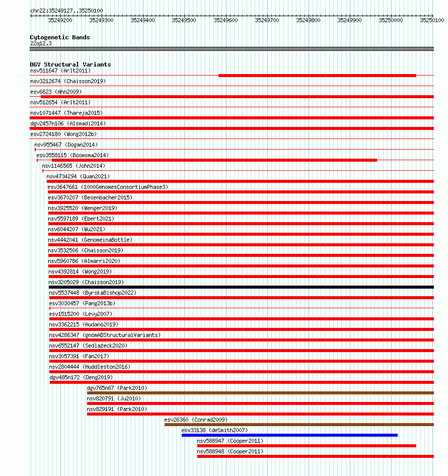The width and height of the screenshot is (448, 476).
Task: Open the esv6623 (Ahn2009) variant label
Action: point(56,92)
